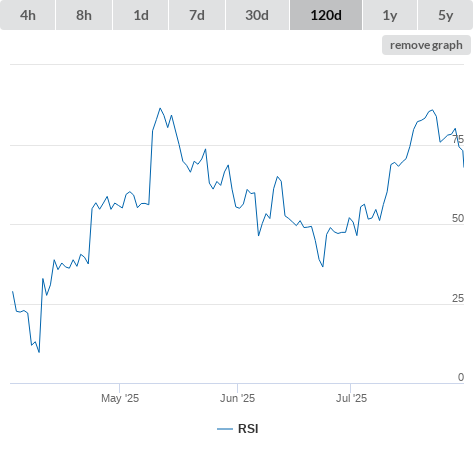474x455 pixels.
Task: Click the Jun '25 axis label
Action: [237, 398]
